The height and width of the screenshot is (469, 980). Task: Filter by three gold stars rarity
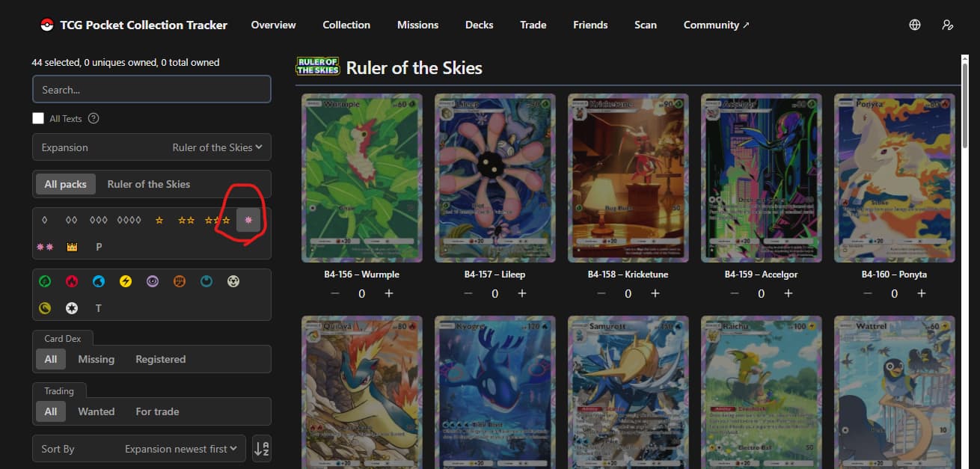pyautogui.click(x=218, y=220)
